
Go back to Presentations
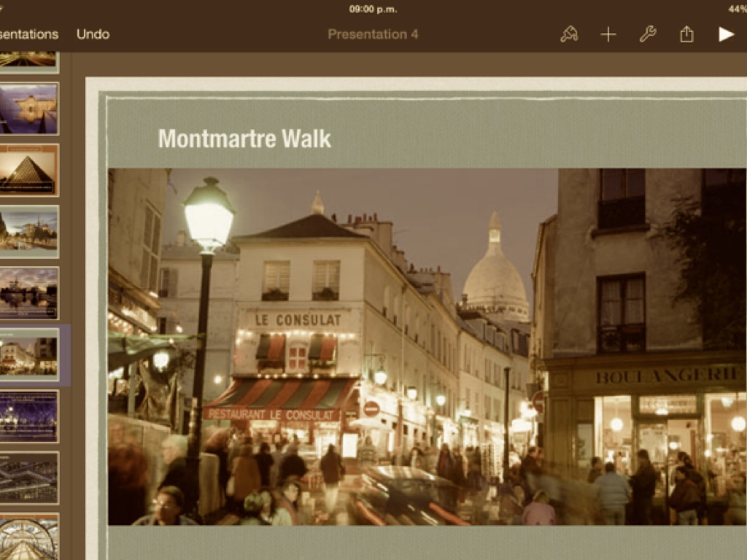click(x=29, y=34)
